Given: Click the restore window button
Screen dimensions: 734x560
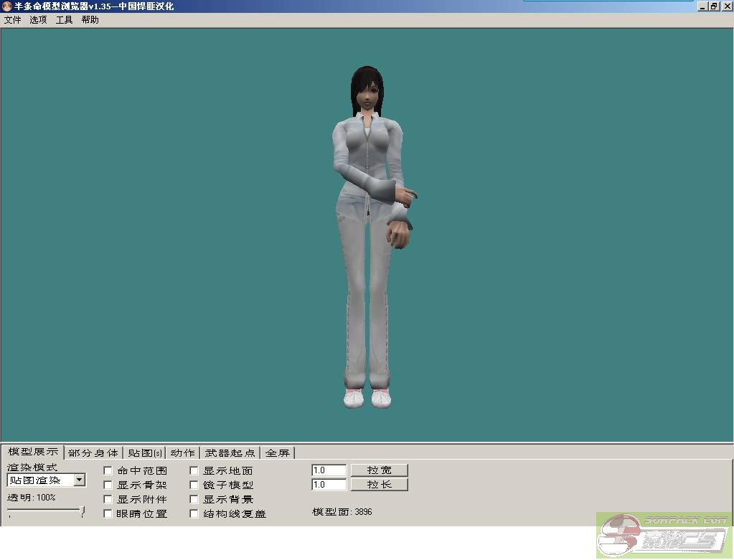Looking at the screenshot, I should [714, 6].
